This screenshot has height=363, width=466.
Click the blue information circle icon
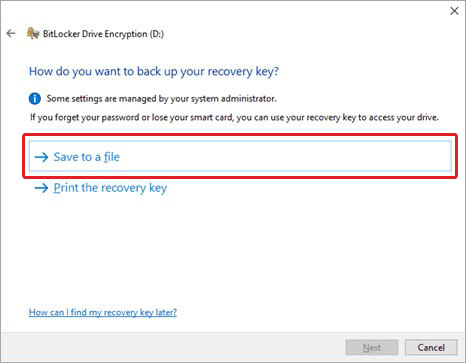[x=35, y=99]
